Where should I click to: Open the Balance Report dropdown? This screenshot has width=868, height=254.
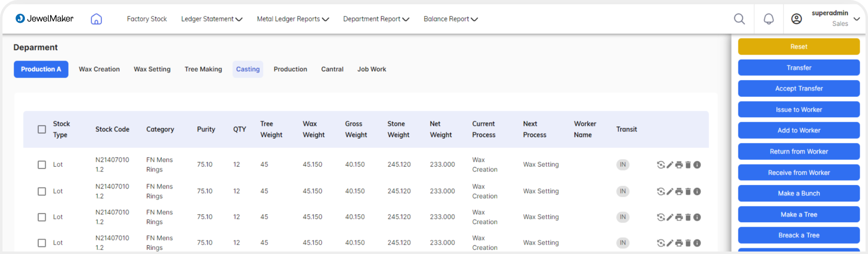point(451,19)
